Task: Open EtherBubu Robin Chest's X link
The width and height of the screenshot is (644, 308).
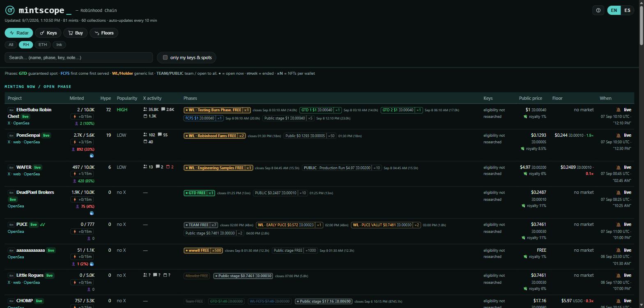Action: coord(9,123)
